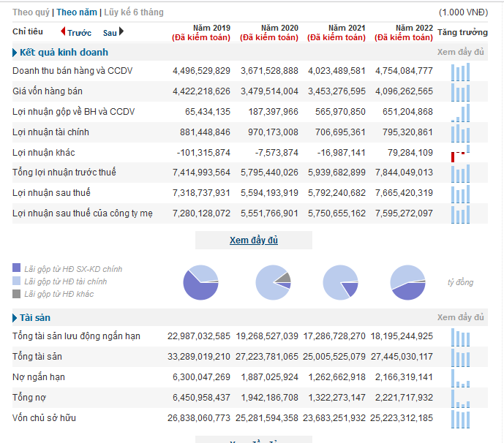504x443 pixels.
Task: Collapse the Kết quả kinh doanh section
Action: [15, 53]
